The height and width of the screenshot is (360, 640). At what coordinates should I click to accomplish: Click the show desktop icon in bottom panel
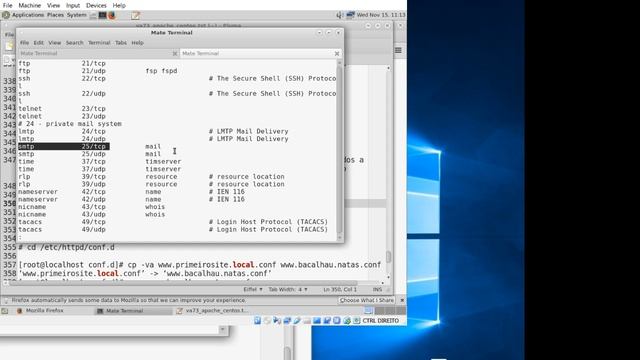[x=5, y=311]
